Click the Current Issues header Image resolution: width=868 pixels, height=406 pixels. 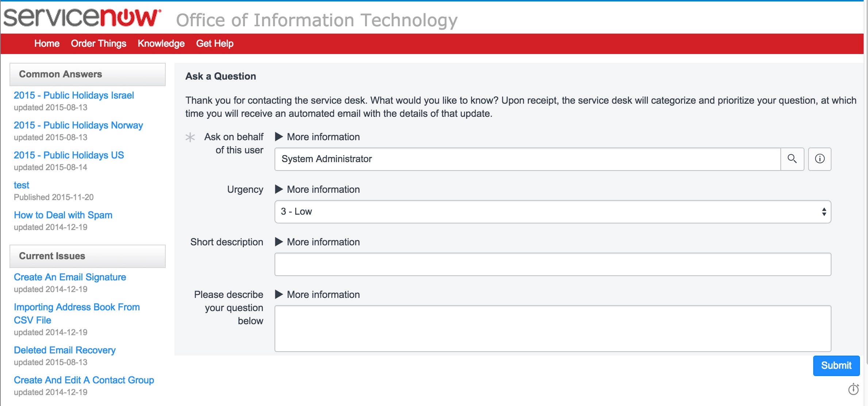pyautogui.click(x=88, y=256)
